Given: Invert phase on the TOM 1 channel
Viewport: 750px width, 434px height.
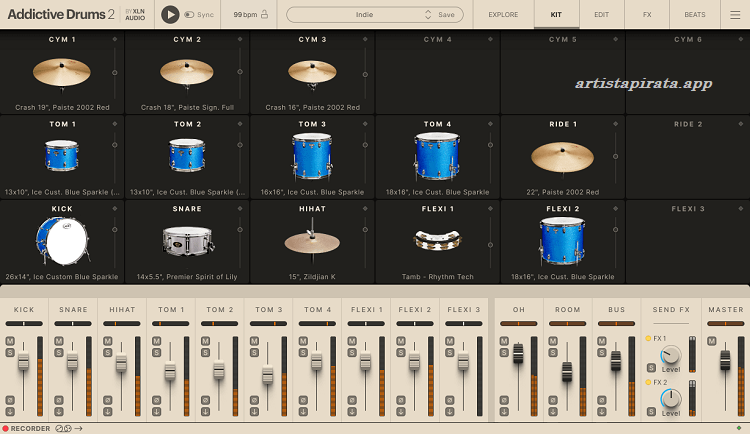Looking at the screenshot, I should 156,400.
